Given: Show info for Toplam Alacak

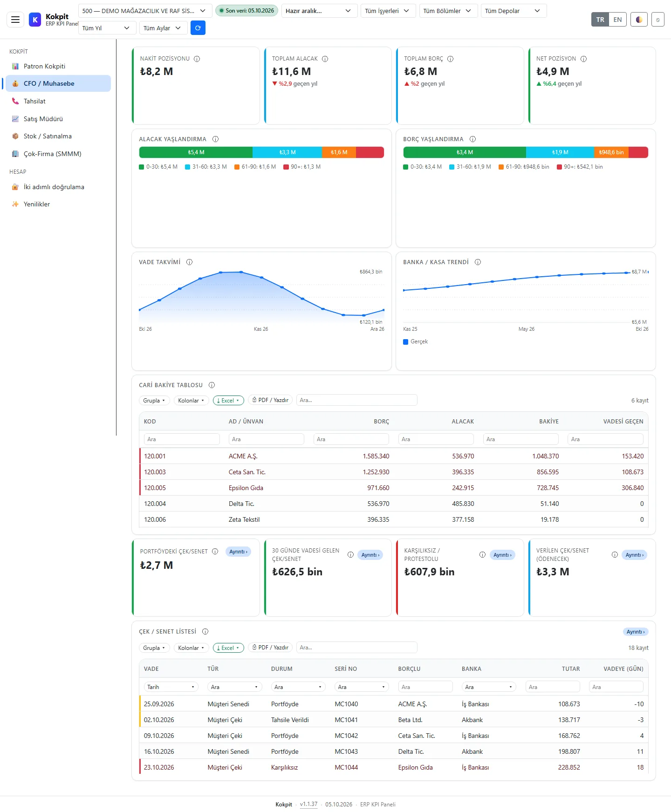Looking at the screenshot, I should pyautogui.click(x=325, y=59).
